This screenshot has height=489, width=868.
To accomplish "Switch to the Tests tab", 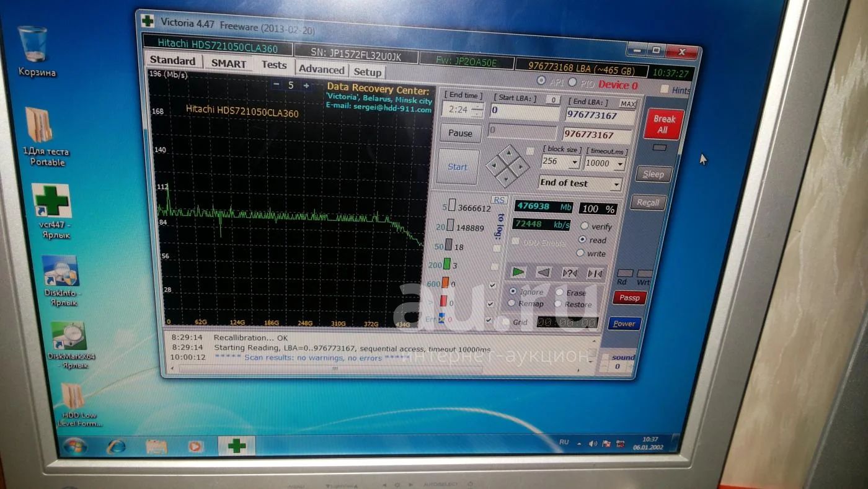I will [x=273, y=65].
